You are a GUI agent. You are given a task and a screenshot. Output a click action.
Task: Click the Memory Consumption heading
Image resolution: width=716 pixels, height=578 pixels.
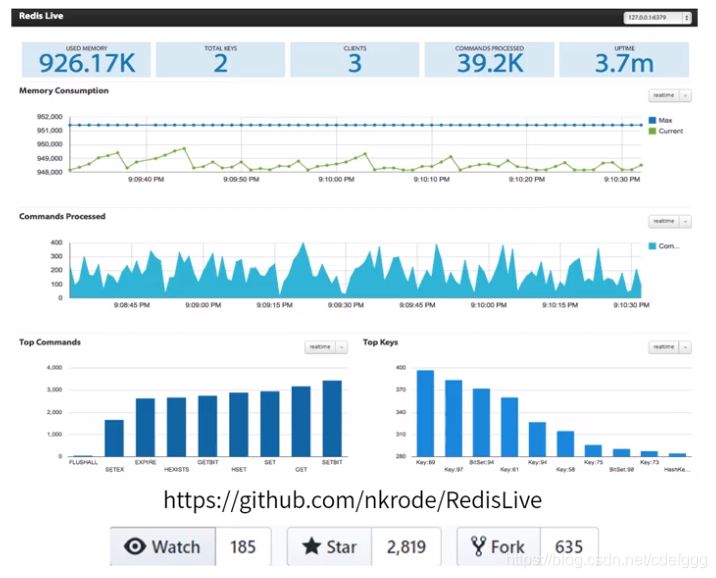click(64, 90)
